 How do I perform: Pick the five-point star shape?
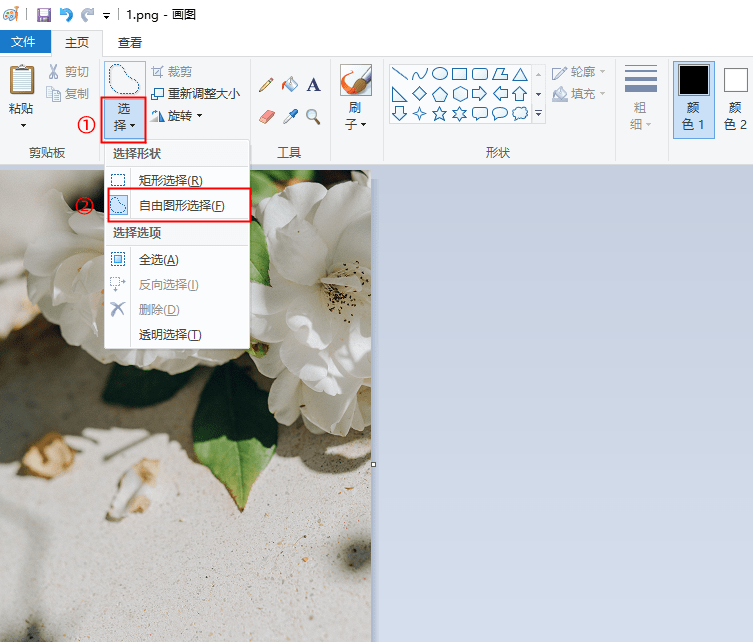439,113
